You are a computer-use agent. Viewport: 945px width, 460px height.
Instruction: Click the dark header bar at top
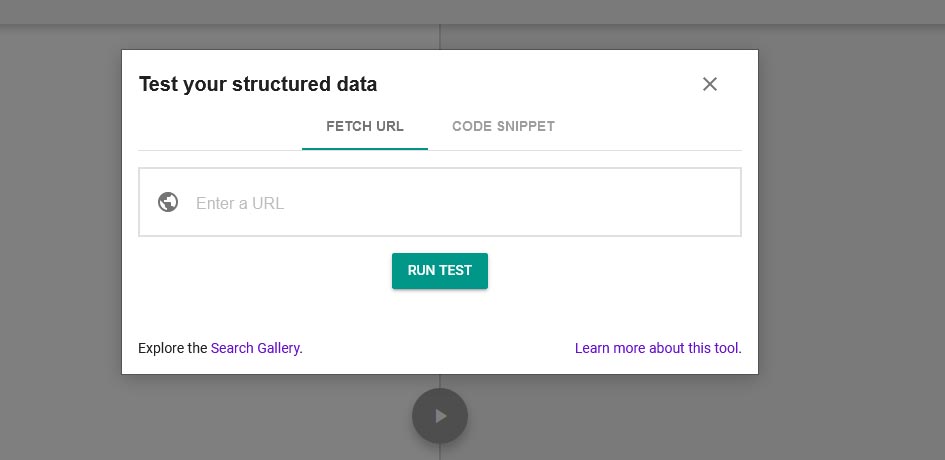tap(472, 12)
